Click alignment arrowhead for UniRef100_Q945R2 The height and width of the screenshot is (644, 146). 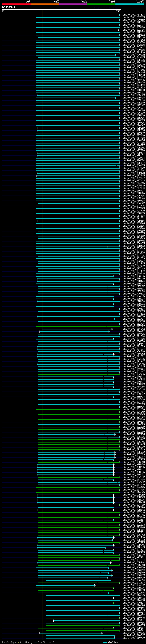pyautogui.click(x=95, y=585)
